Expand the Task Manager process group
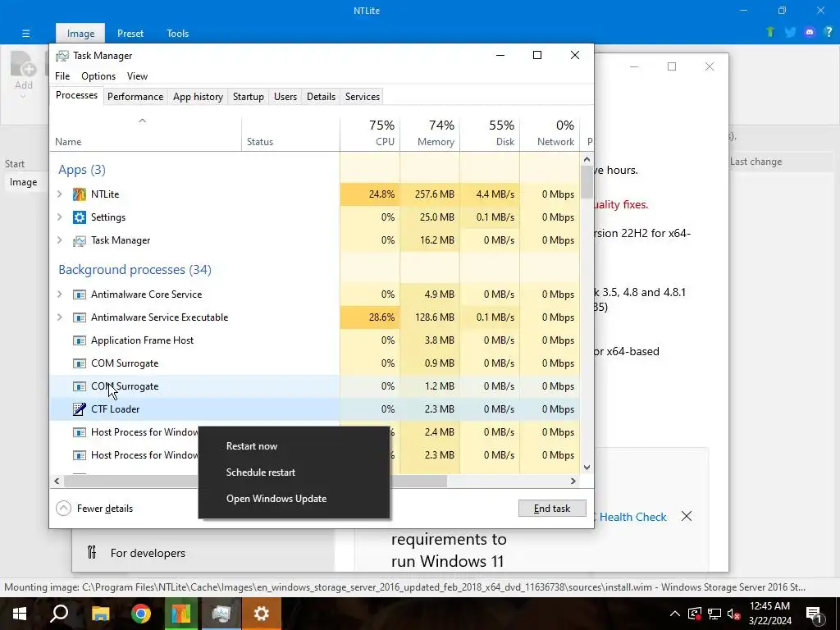The width and height of the screenshot is (840, 630). click(x=60, y=240)
